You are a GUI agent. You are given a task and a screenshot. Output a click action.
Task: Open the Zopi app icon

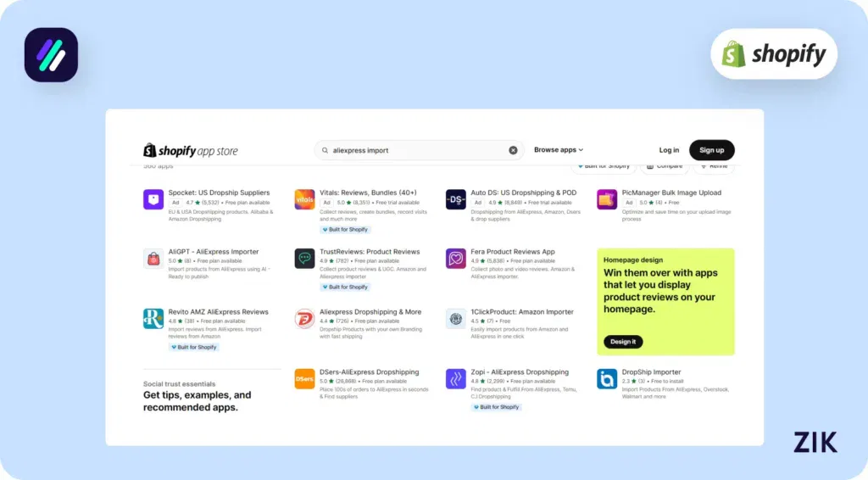coord(455,379)
